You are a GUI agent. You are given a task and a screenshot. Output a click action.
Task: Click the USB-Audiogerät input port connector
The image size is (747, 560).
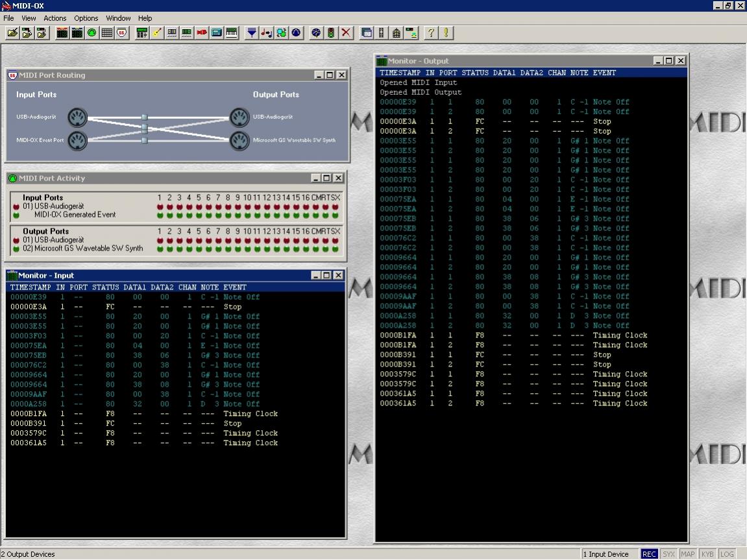click(x=77, y=117)
